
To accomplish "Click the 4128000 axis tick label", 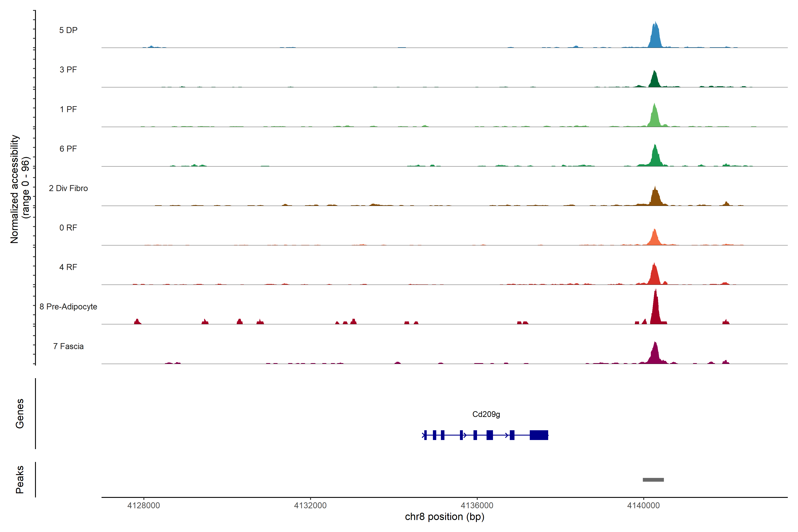I will (143, 505).
